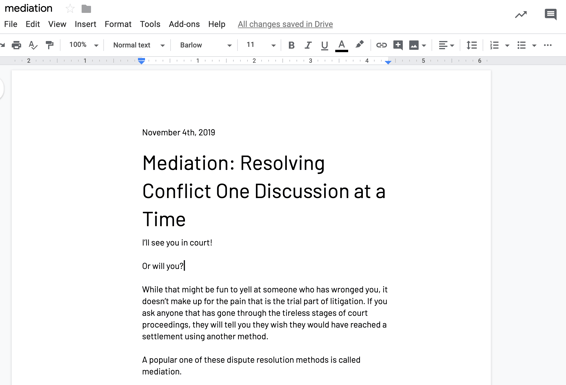Viewport: 566px width, 385px height.
Task: Open the Insert menu
Action: pos(85,24)
